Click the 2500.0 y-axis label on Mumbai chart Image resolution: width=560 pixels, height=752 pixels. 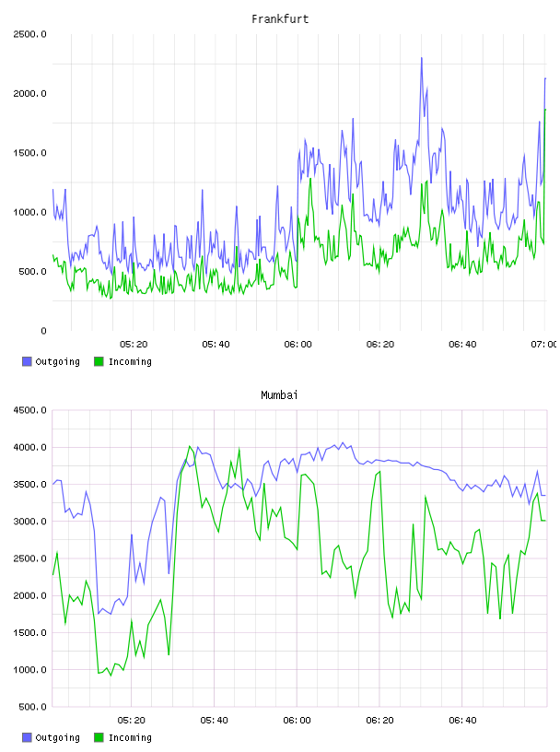click(x=29, y=558)
